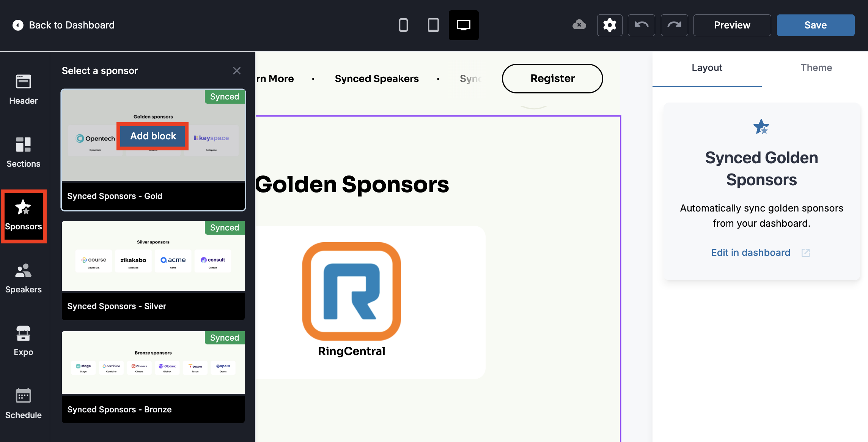Switch to tablet device preview
The image size is (868, 442).
tap(433, 25)
